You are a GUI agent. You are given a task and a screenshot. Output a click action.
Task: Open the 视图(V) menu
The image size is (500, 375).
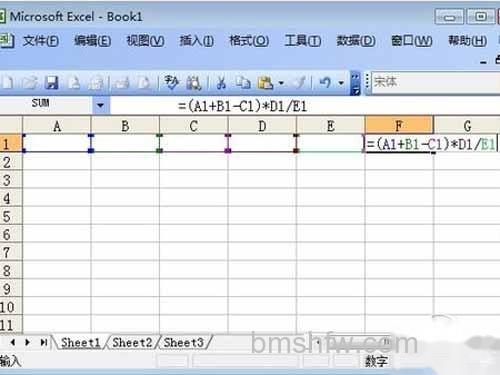(145, 41)
